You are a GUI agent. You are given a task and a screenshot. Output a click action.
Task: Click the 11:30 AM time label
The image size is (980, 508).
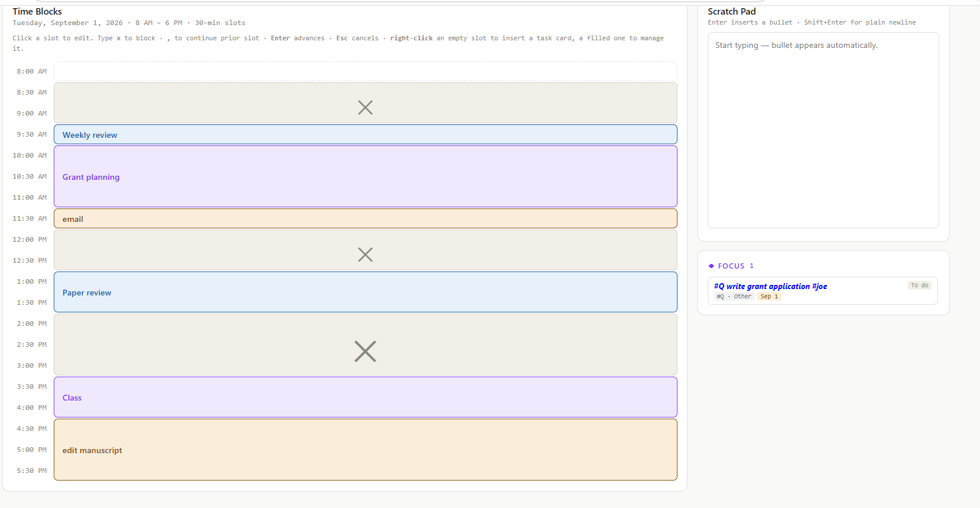(30, 218)
